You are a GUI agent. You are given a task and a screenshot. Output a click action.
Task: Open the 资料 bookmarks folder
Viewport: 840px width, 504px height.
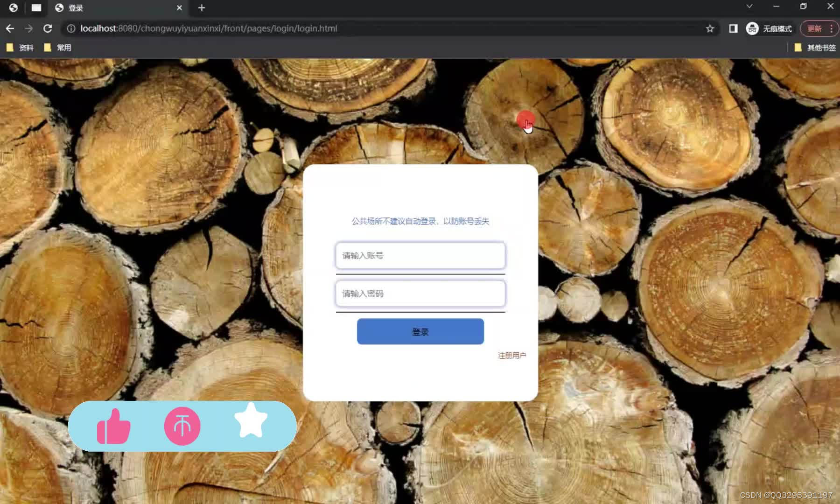(x=20, y=48)
